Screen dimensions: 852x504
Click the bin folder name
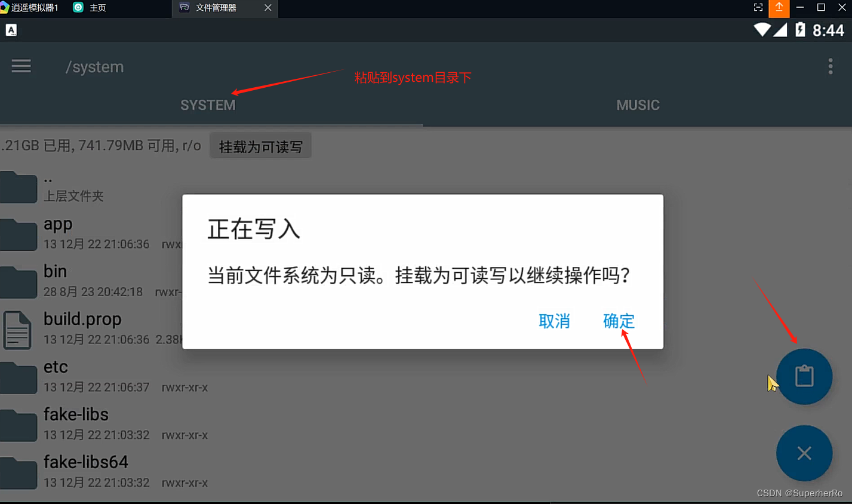[x=55, y=271]
